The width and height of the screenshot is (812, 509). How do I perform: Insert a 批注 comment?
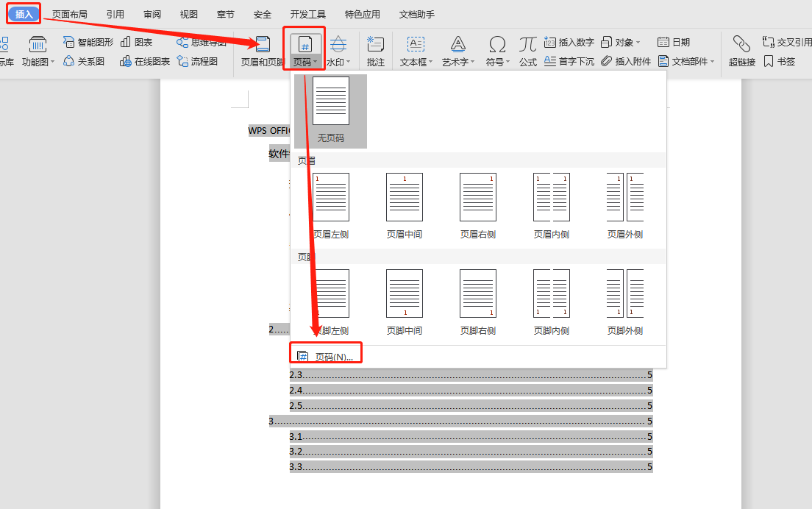[x=375, y=51]
